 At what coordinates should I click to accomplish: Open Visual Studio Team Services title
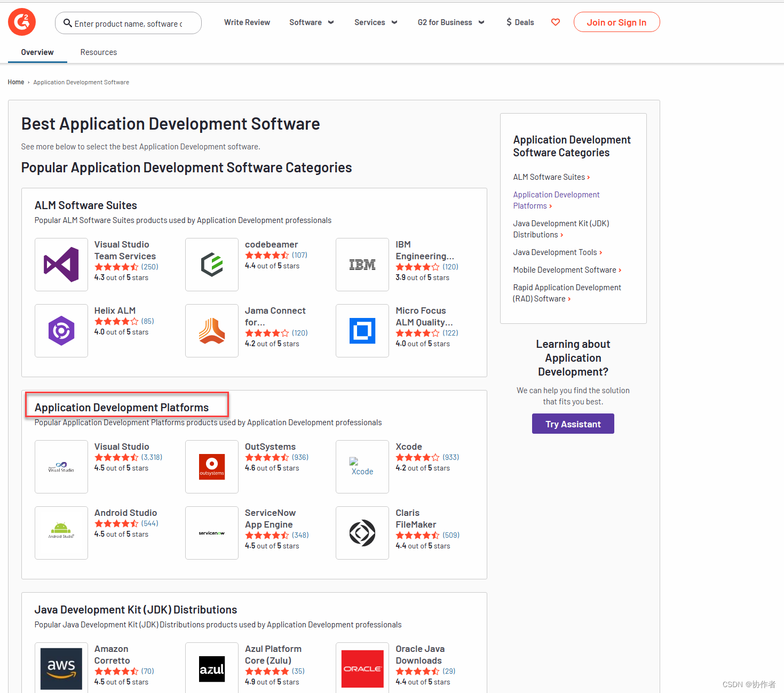(x=125, y=250)
